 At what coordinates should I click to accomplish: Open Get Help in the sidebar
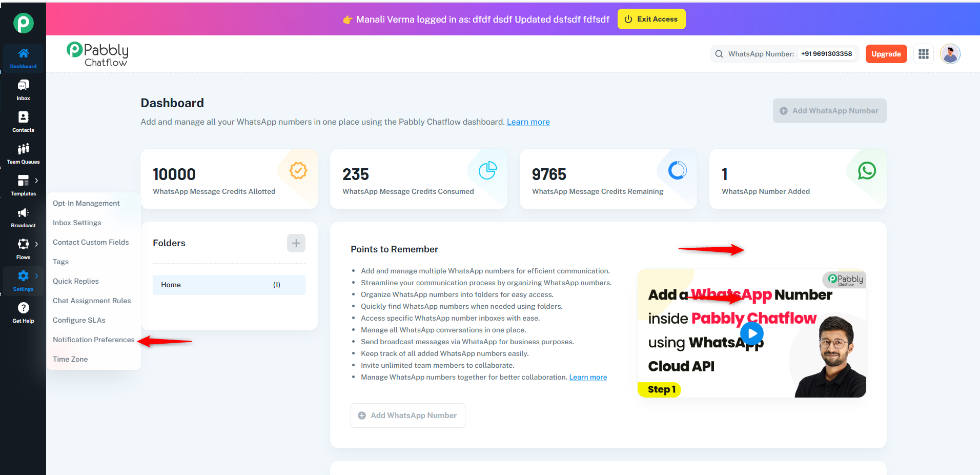(x=23, y=313)
